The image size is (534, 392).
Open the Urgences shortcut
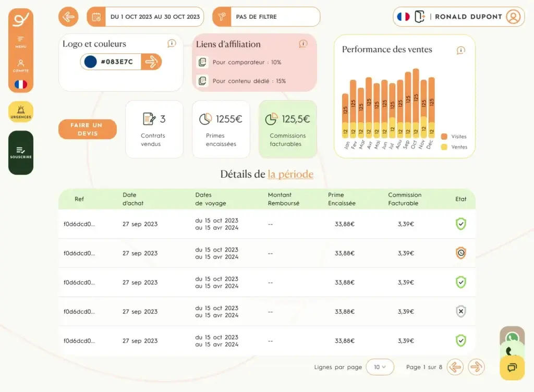(21, 112)
